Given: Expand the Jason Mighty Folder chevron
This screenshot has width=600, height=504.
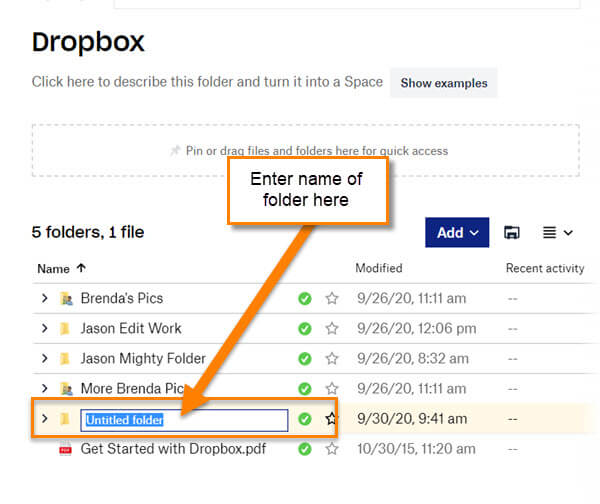Looking at the screenshot, I should coord(44,359).
